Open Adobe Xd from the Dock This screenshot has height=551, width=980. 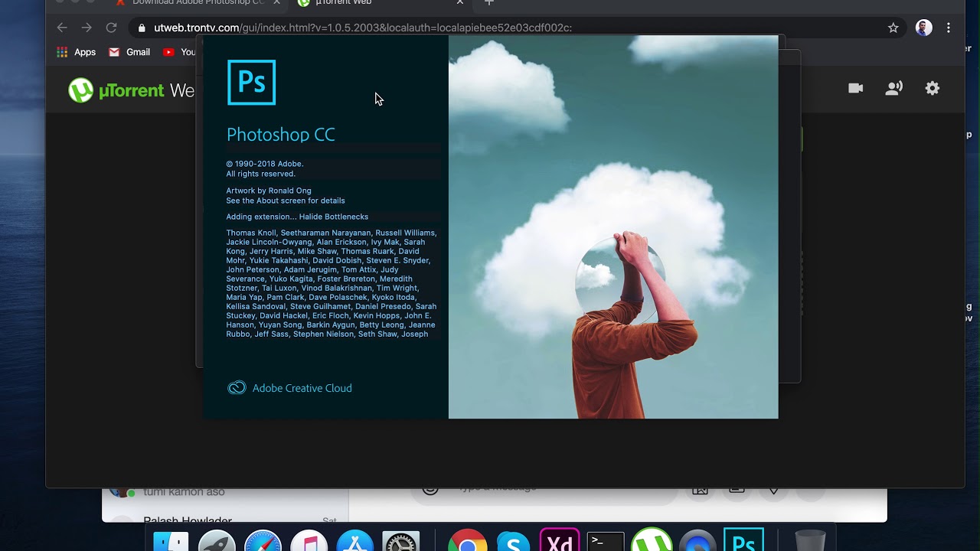[560, 540]
